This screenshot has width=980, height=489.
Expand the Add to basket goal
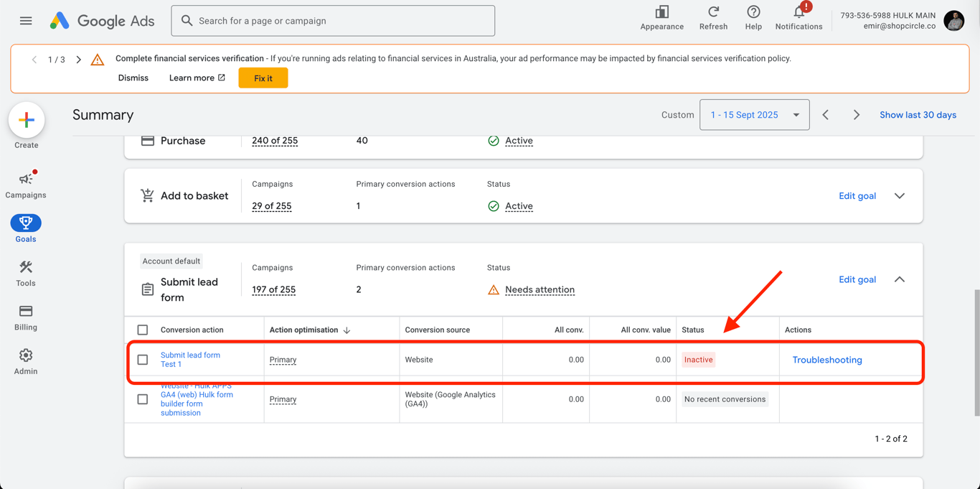(x=900, y=196)
